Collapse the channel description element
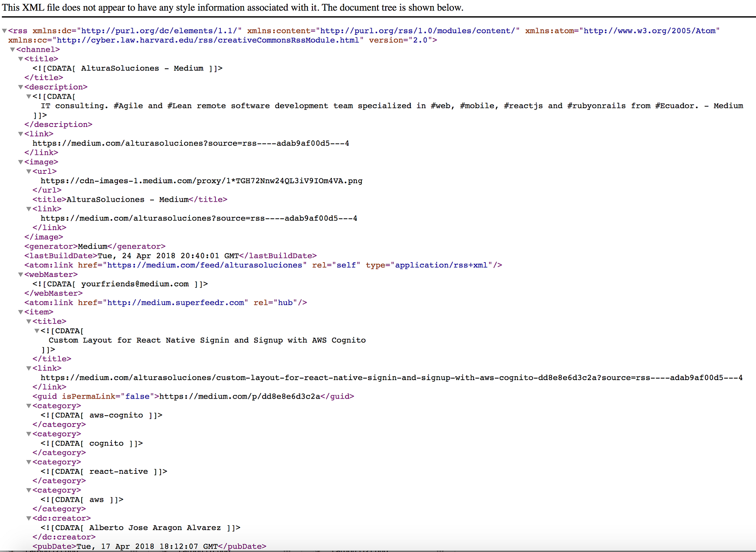The width and height of the screenshot is (756, 552). (21, 87)
